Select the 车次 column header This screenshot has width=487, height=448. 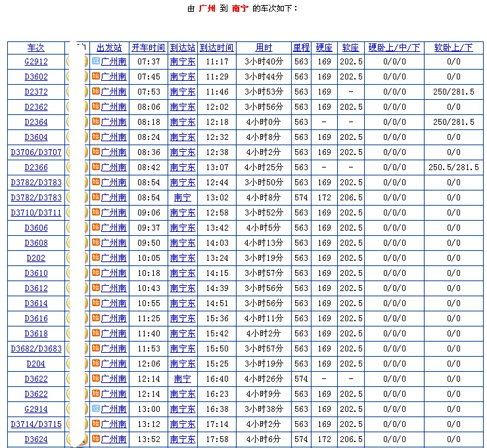coord(36,48)
